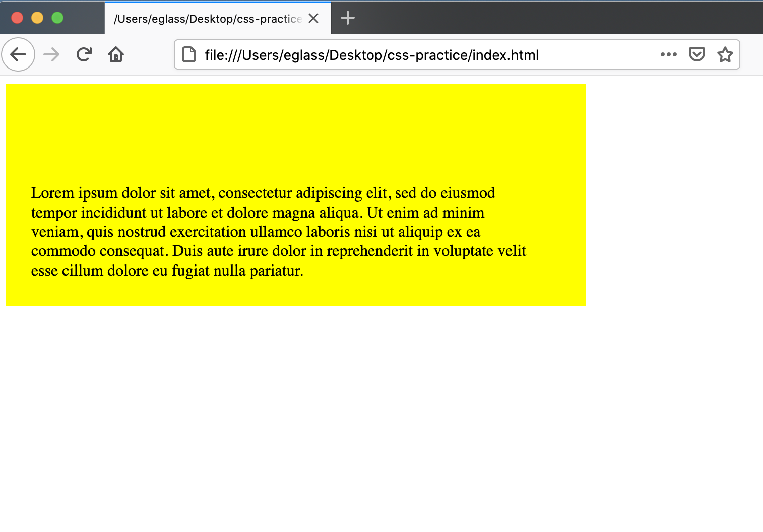Image resolution: width=763 pixels, height=532 pixels.
Task: Click the grayed-out Forward arrow
Action: click(x=51, y=54)
